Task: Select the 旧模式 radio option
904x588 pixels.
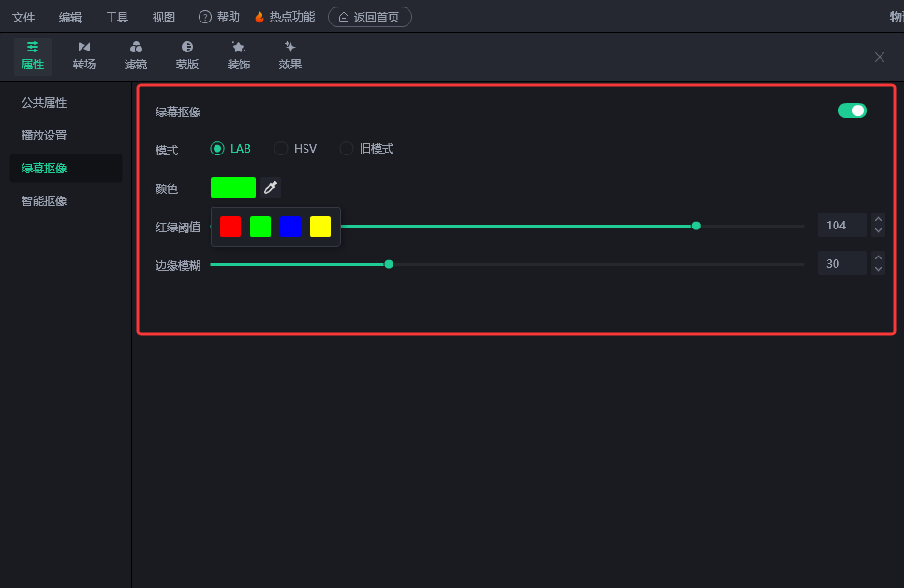Action: click(x=347, y=148)
